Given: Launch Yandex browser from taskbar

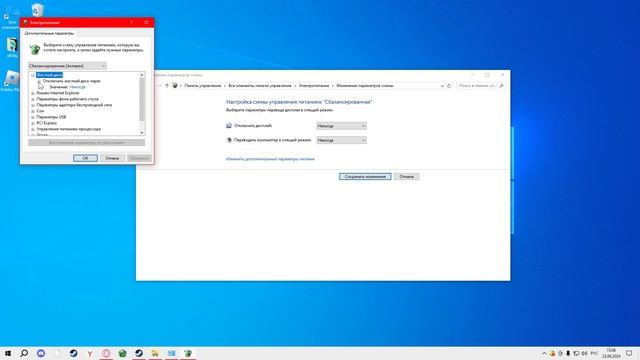Looking at the screenshot, I should [x=90, y=353].
